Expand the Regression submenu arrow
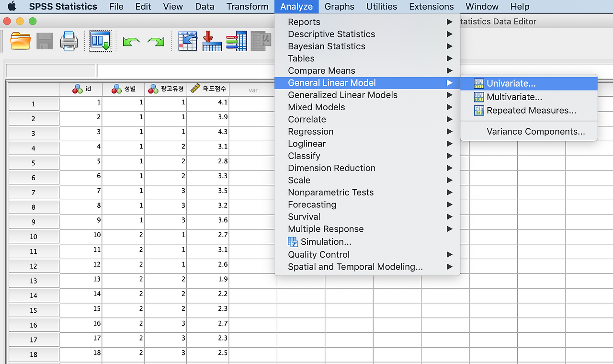The width and height of the screenshot is (613, 364). coord(449,131)
